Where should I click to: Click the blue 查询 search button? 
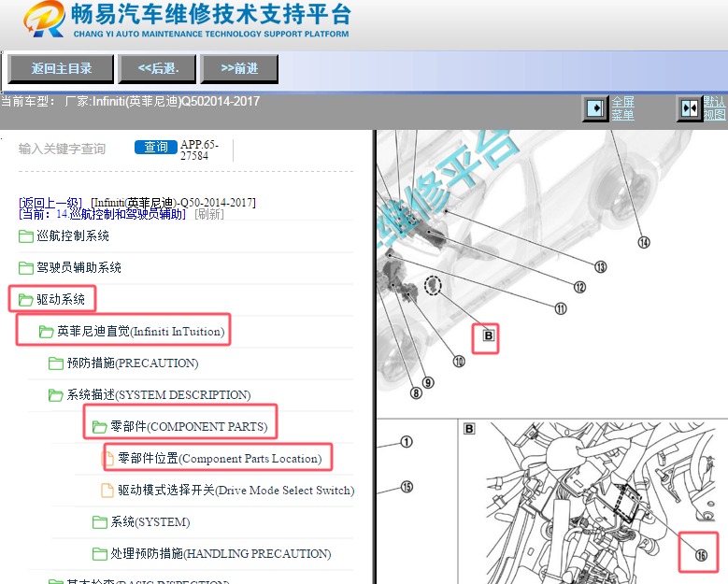click(x=155, y=147)
